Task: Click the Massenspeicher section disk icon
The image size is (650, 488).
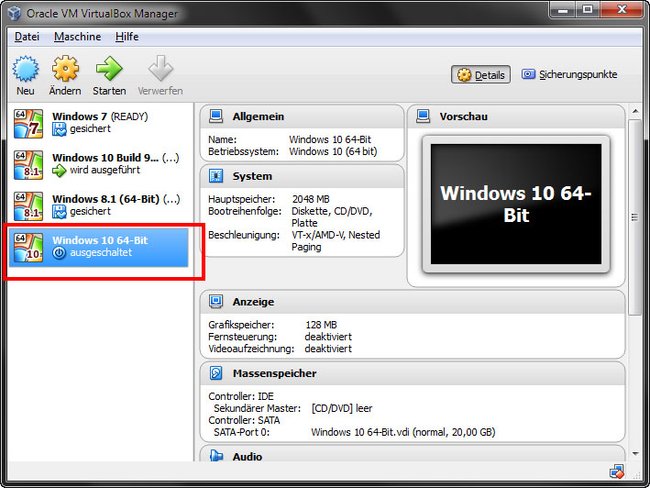Action: tap(216, 373)
